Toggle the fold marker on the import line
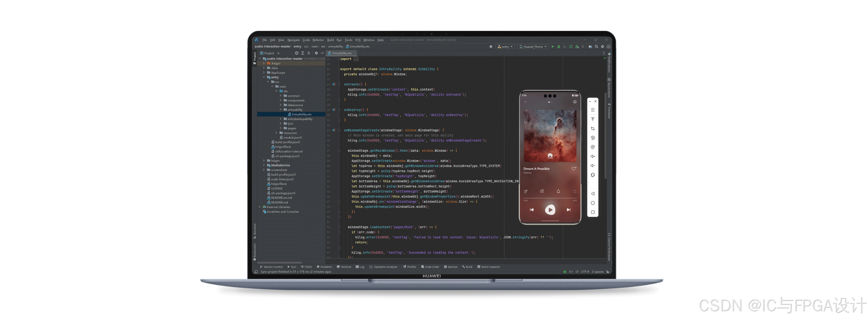The image size is (868, 320). [x=339, y=59]
